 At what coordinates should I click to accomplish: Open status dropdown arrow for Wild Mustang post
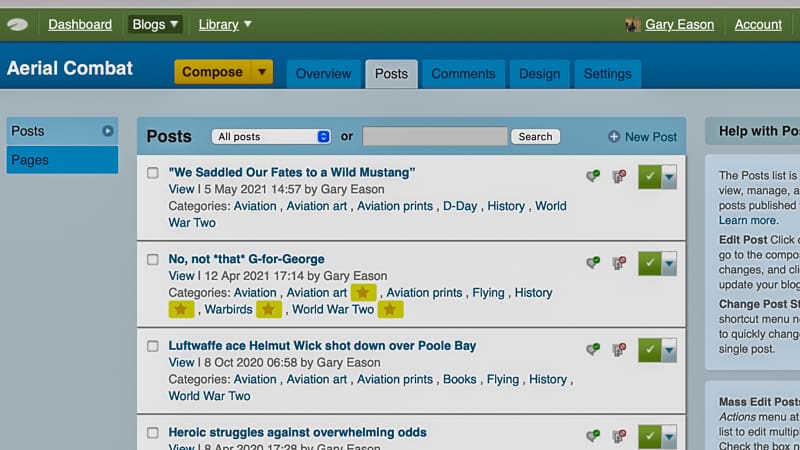click(669, 176)
